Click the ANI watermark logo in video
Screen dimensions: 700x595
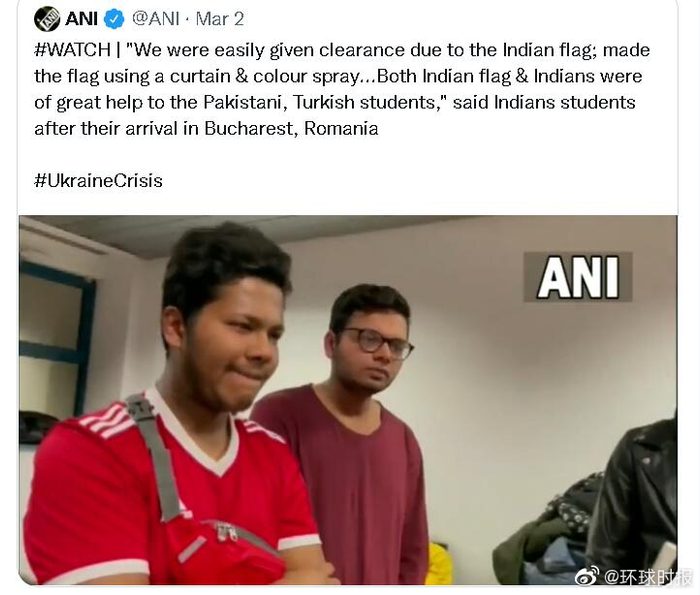coord(578,277)
